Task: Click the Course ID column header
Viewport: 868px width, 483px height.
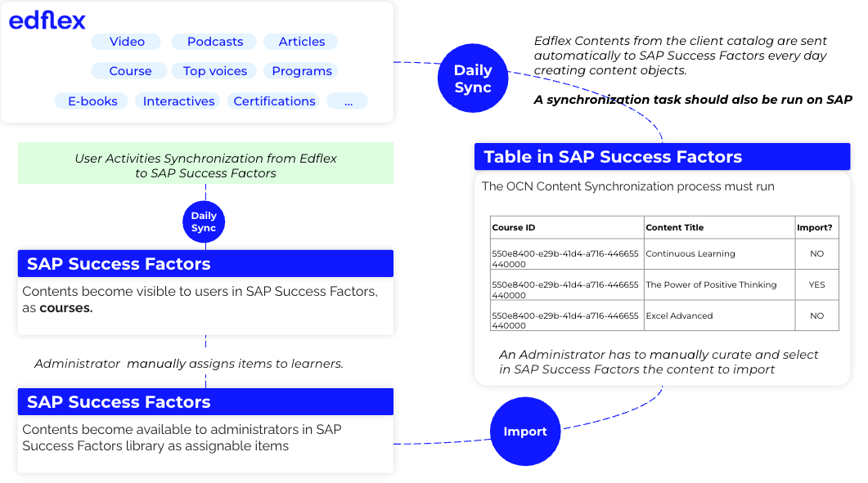Action: point(567,227)
